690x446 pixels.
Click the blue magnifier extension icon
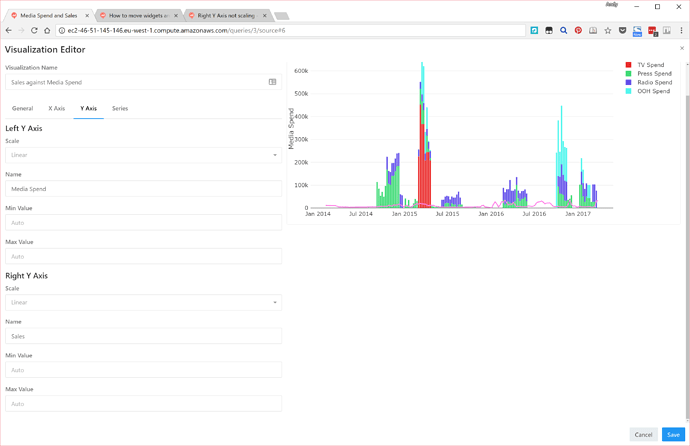click(563, 30)
